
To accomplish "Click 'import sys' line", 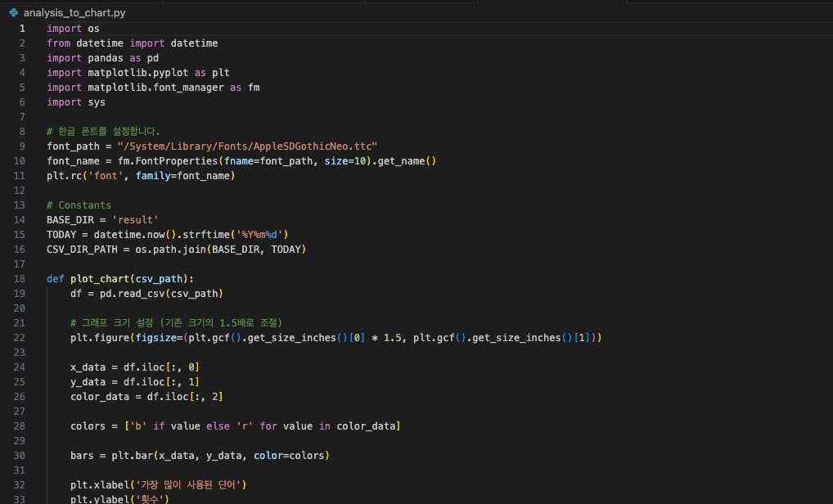I will click(x=76, y=102).
